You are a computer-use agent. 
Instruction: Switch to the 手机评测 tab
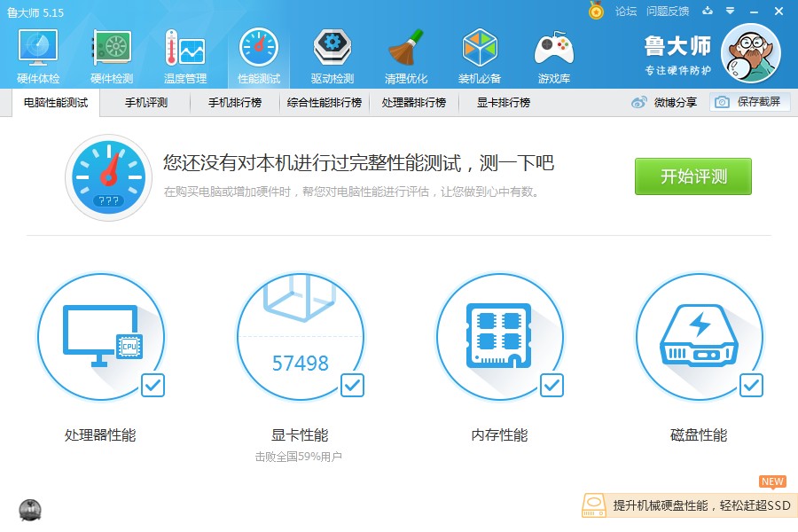click(x=145, y=103)
